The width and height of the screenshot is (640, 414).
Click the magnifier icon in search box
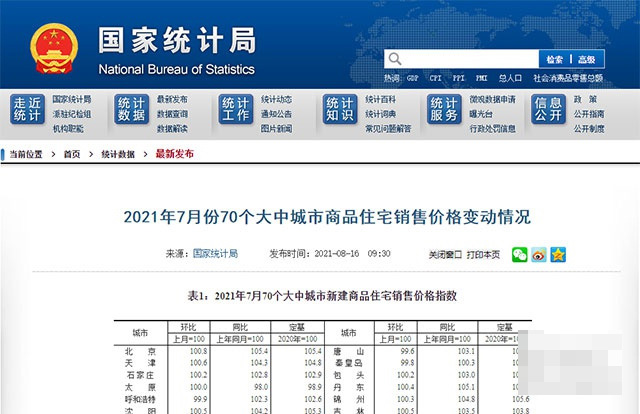click(x=395, y=59)
